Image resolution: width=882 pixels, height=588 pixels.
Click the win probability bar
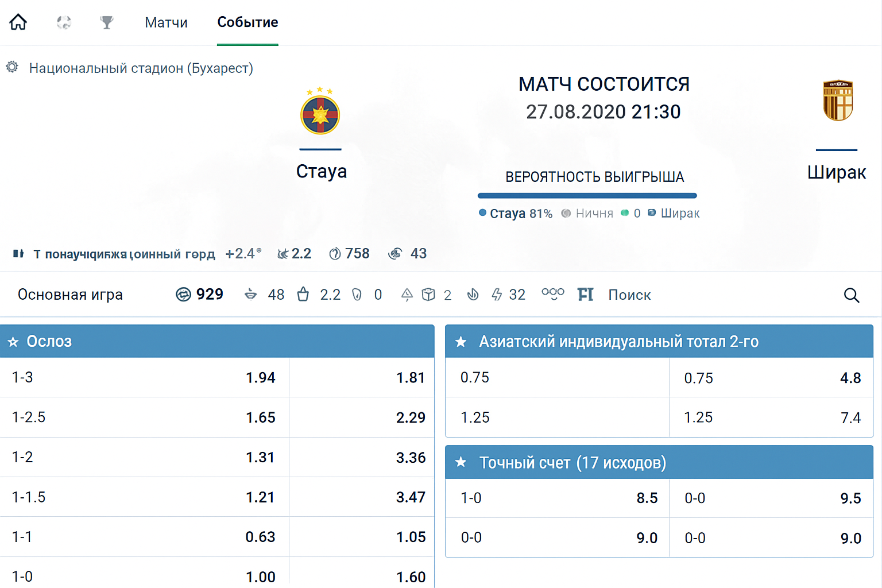(587, 196)
